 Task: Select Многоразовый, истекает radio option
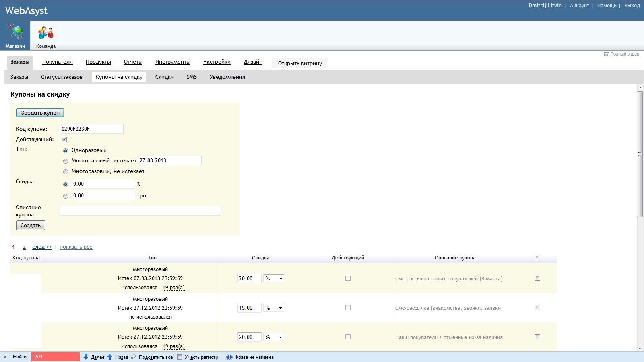(66, 161)
